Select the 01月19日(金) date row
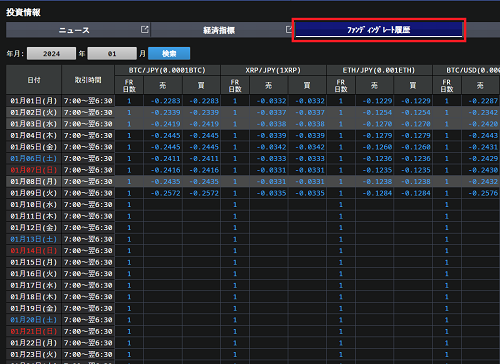Viewport: 500px width, 364px height. pyautogui.click(x=34, y=308)
